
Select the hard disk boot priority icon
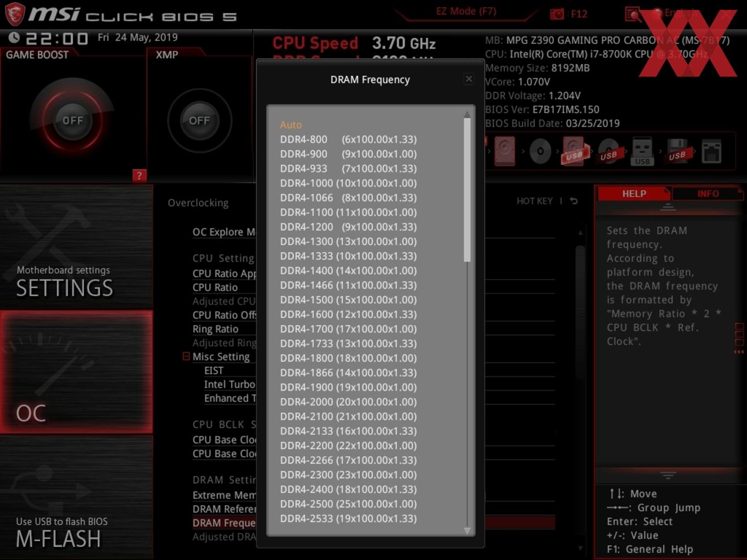coord(504,151)
